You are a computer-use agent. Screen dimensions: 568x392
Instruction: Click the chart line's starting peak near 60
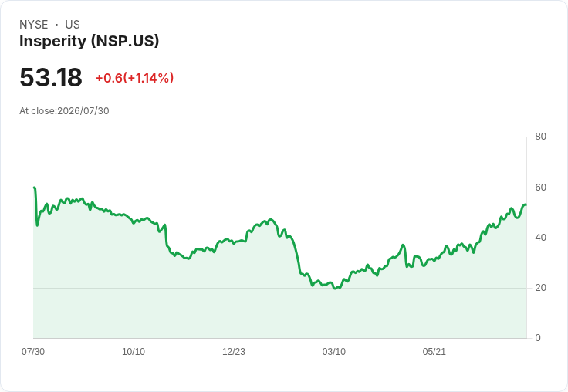pyautogui.click(x=34, y=188)
